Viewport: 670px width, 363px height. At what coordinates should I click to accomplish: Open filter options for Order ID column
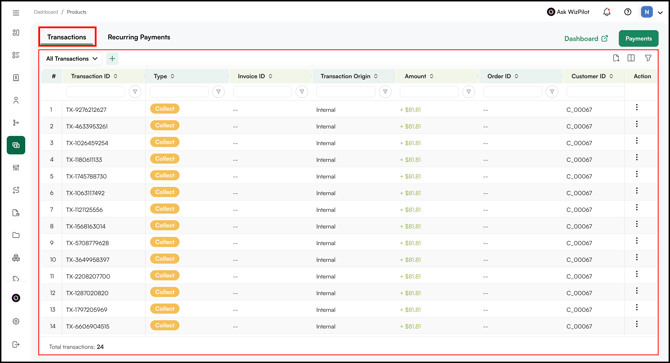click(552, 91)
